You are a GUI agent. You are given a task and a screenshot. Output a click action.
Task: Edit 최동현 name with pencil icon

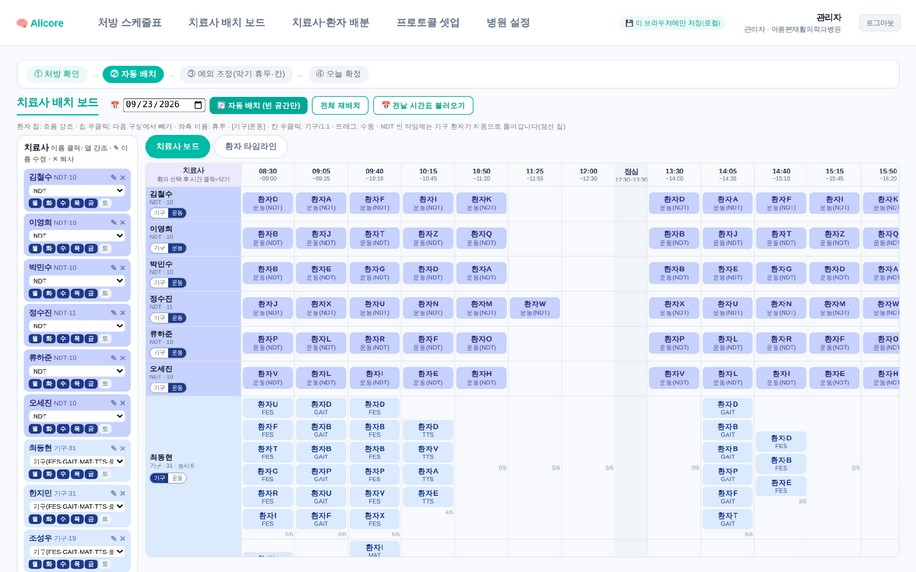point(113,448)
